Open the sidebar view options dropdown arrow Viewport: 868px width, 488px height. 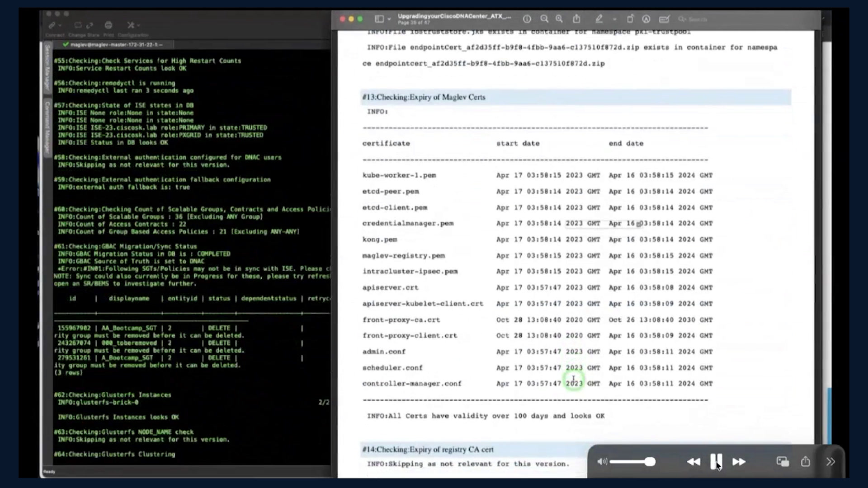[389, 19]
